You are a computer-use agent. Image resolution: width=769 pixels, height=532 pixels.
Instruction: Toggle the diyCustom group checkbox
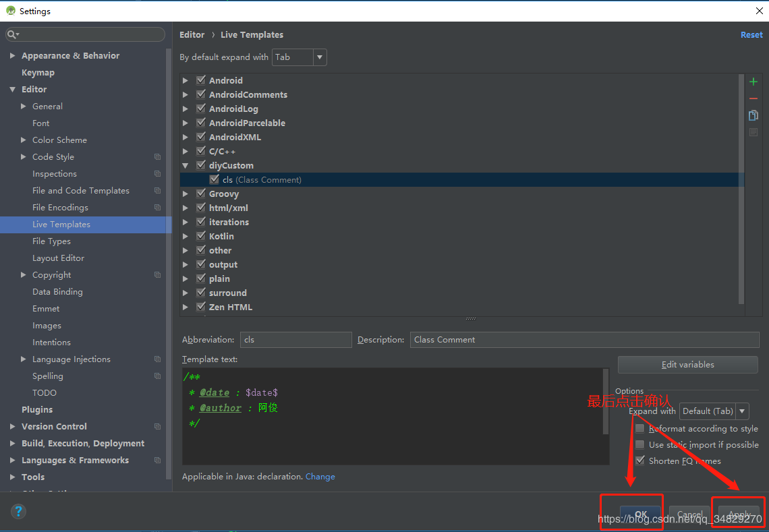click(200, 165)
